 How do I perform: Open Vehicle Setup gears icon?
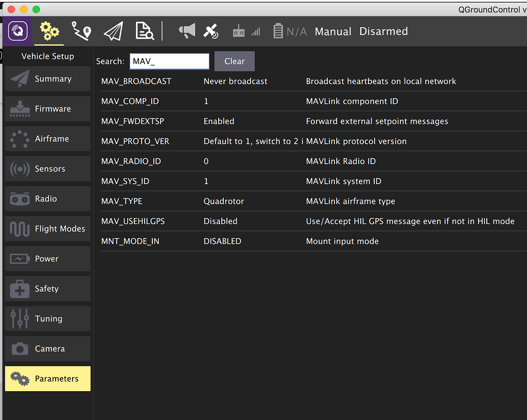click(x=49, y=31)
